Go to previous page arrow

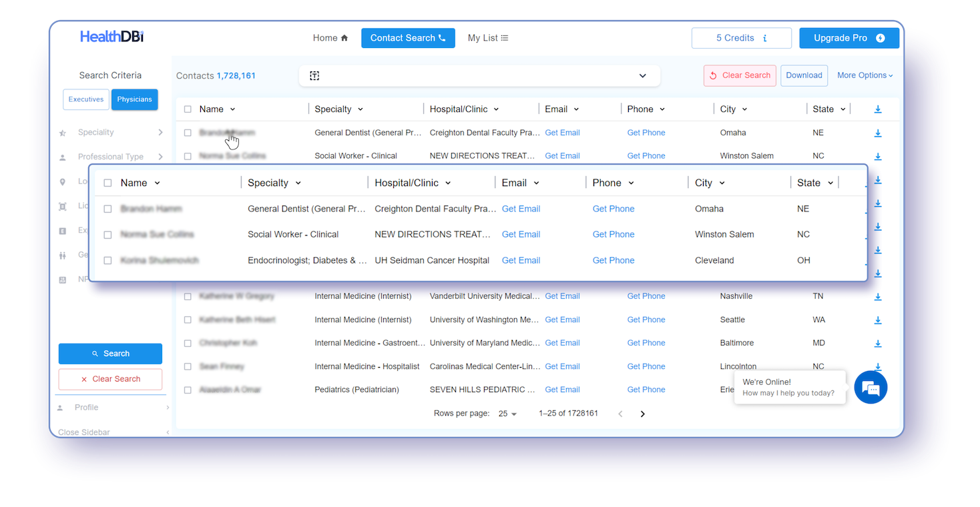[x=620, y=414]
